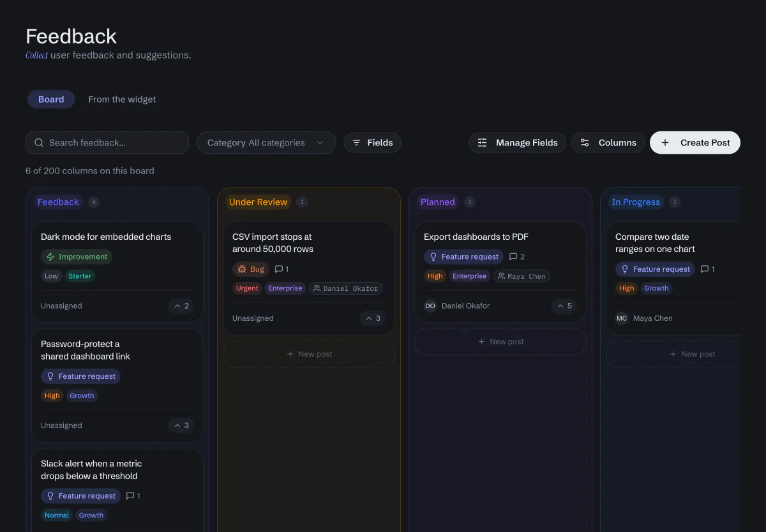Open the Columns settings button
766x532 pixels.
coord(608,143)
